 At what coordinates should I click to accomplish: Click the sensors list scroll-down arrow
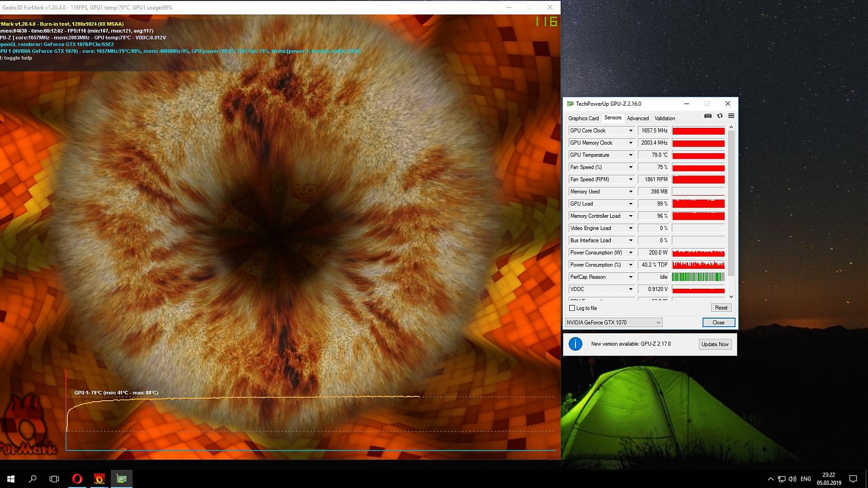(731, 297)
